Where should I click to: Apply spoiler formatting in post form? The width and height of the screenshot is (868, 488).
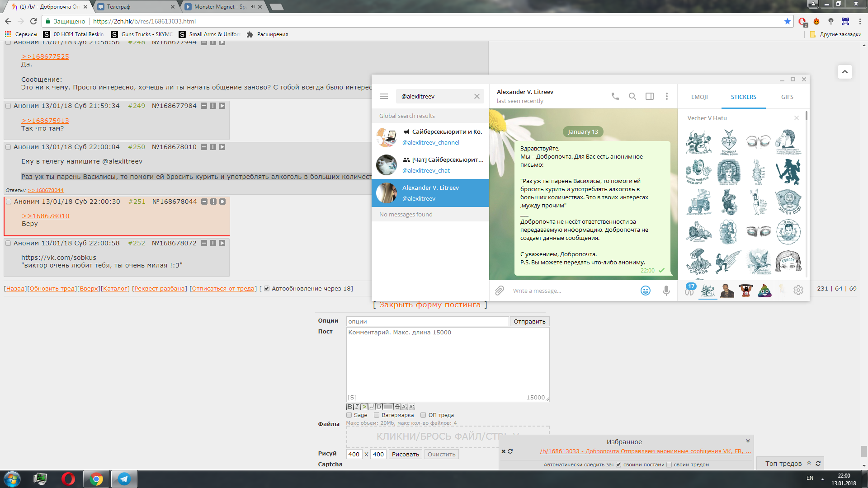tap(388, 407)
